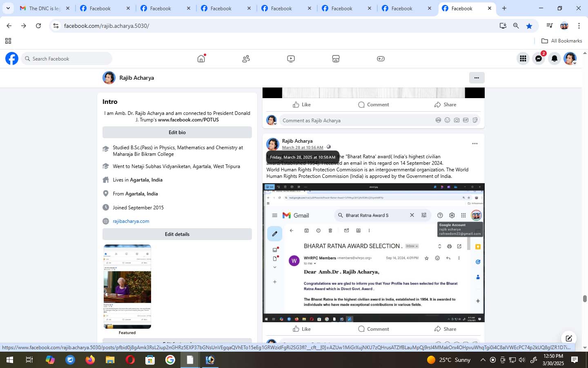Screen dimensions: 588x368
Task: Open the apps grid in bookmarks bar
Action: click(8, 41)
